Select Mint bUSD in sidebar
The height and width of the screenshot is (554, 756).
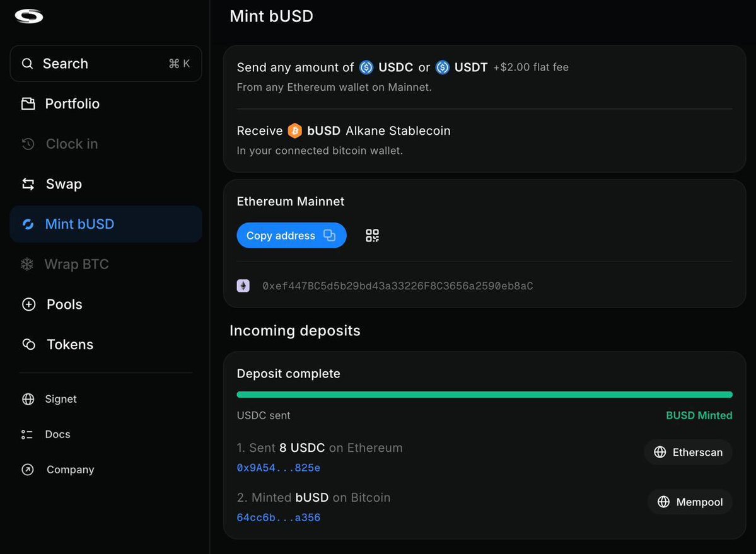tap(105, 224)
